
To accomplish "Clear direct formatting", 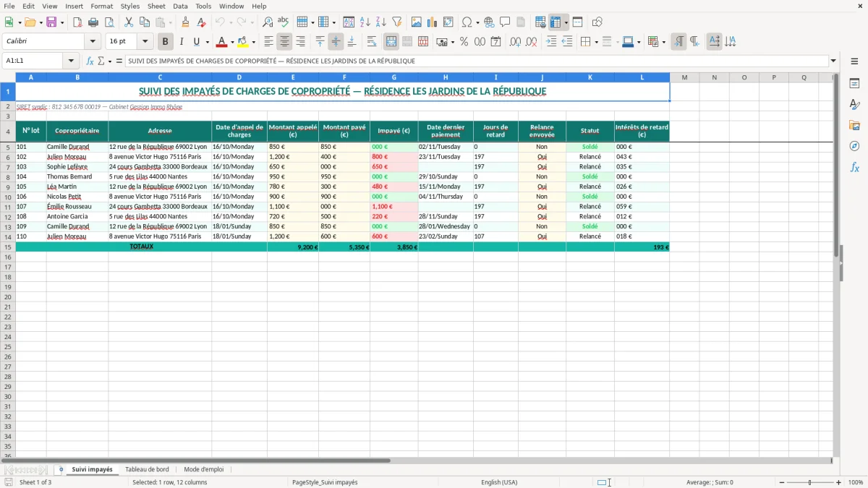I will 201,22.
